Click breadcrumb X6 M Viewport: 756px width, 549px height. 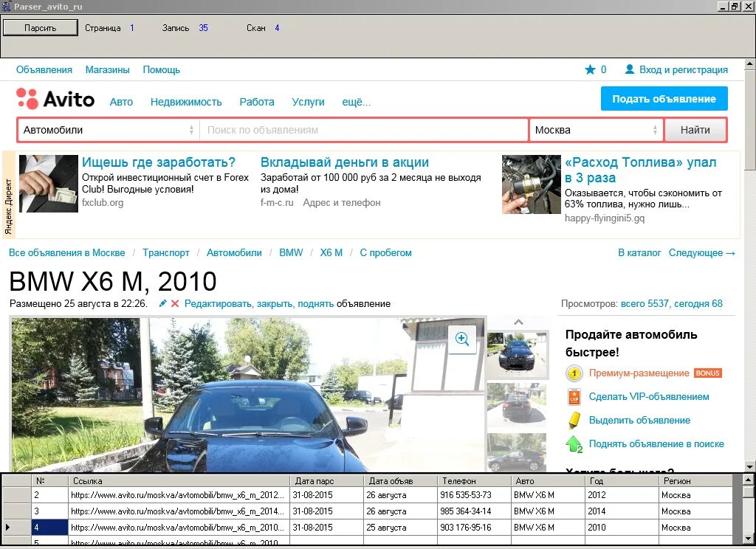pyautogui.click(x=331, y=253)
